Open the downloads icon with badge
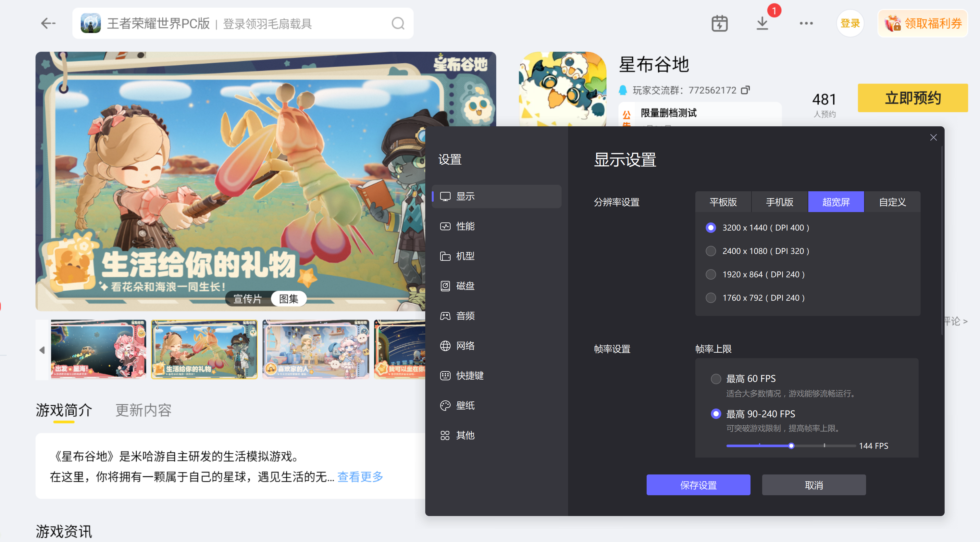The image size is (980, 542). pyautogui.click(x=762, y=24)
